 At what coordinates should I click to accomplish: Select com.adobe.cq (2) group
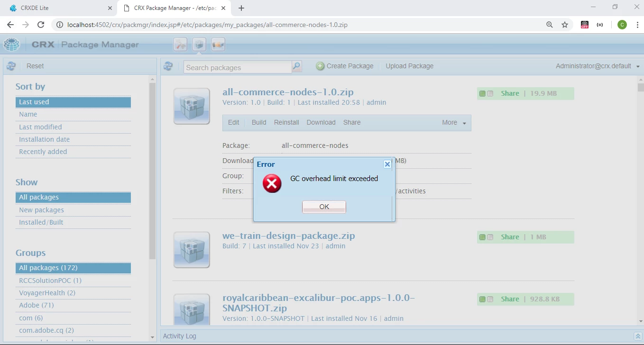point(73,330)
